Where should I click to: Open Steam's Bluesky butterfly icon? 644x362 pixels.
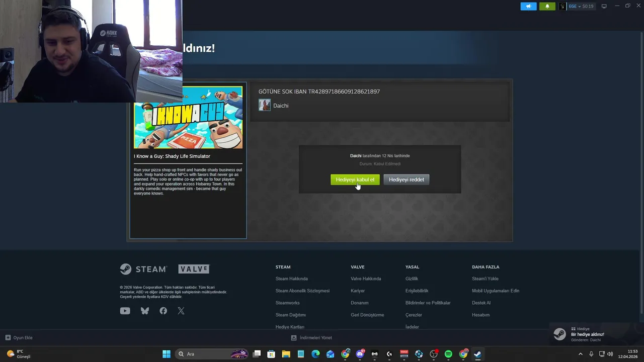coord(145,311)
